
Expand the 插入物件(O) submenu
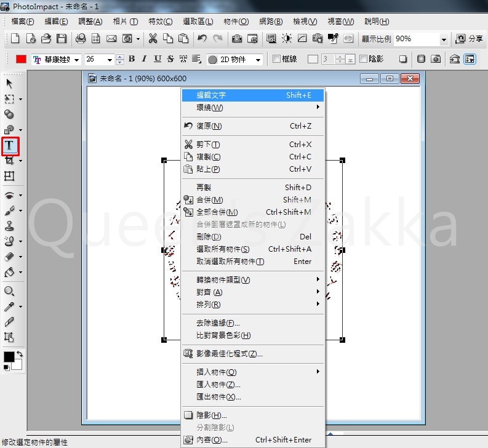(x=253, y=372)
